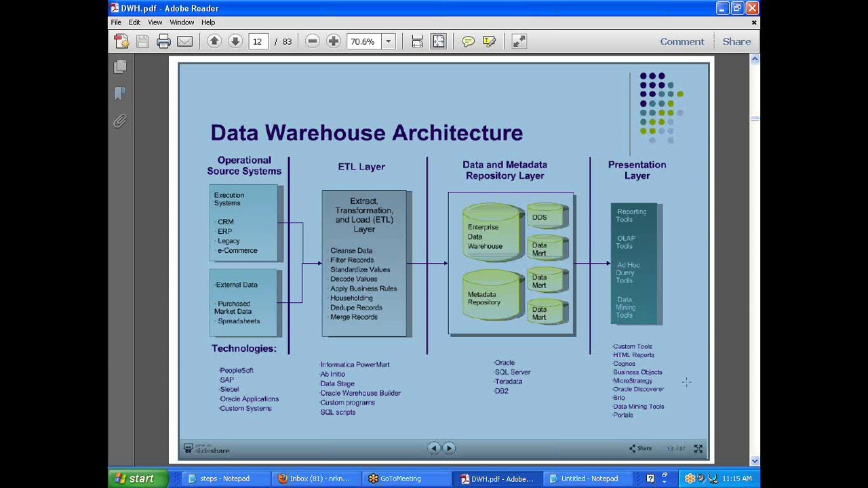Enter Read Mode with expand icon
The height and width of the screenshot is (488, 868).
519,41
